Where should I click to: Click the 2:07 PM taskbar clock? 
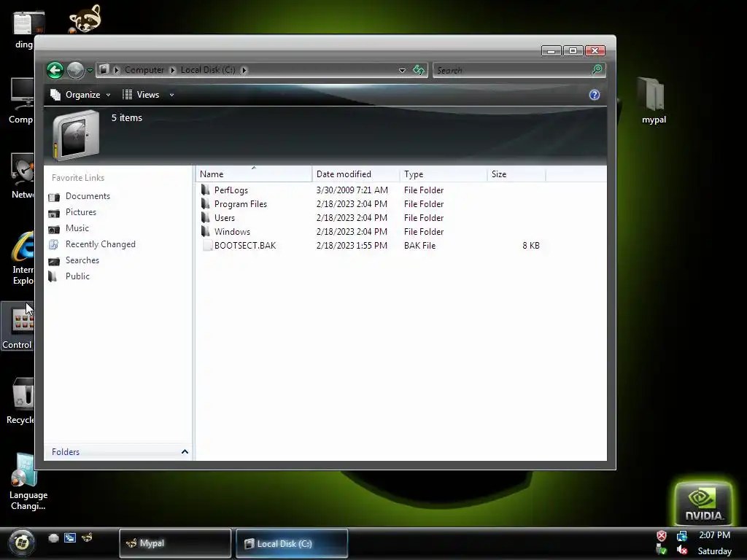pyautogui.click(x=715, y=534)
